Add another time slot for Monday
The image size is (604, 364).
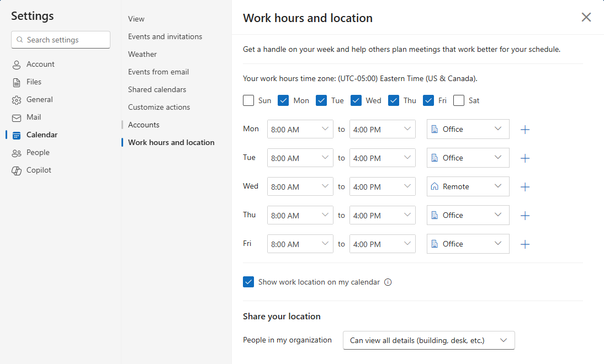coord(525,130)
